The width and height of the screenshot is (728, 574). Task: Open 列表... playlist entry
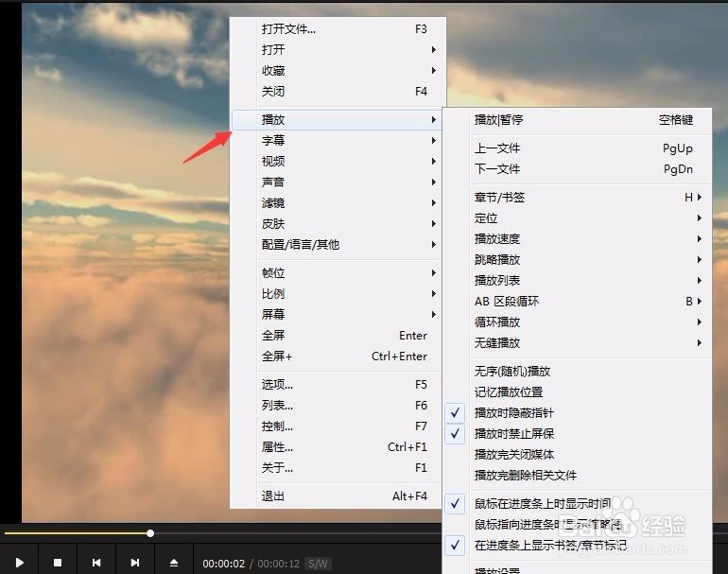point(337,406)
